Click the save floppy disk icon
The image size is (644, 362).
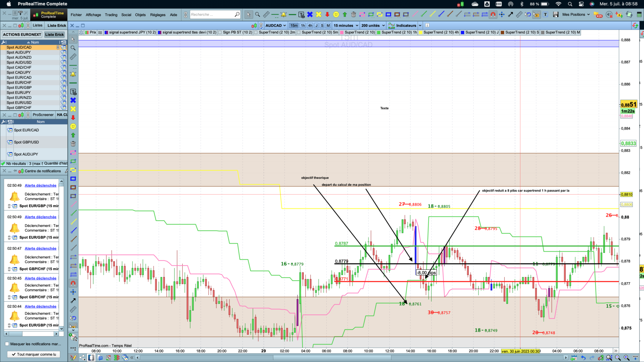point(556,14)
